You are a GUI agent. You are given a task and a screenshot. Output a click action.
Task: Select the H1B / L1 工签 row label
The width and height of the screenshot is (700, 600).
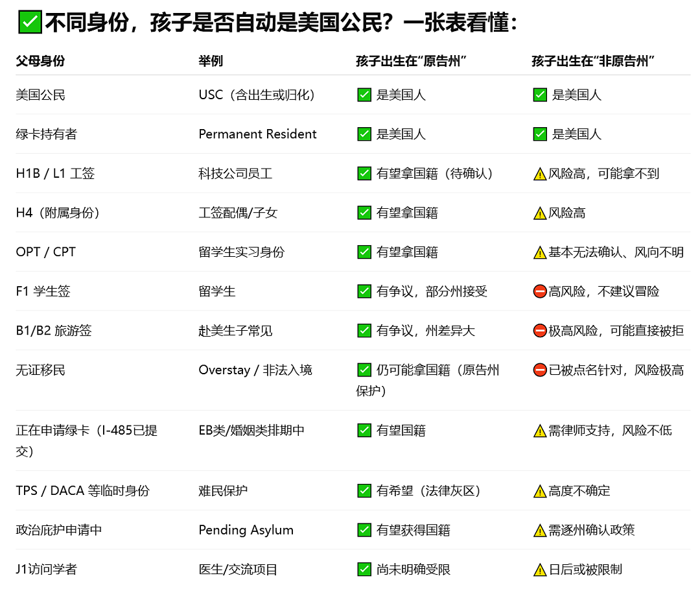tap(55, 173)
